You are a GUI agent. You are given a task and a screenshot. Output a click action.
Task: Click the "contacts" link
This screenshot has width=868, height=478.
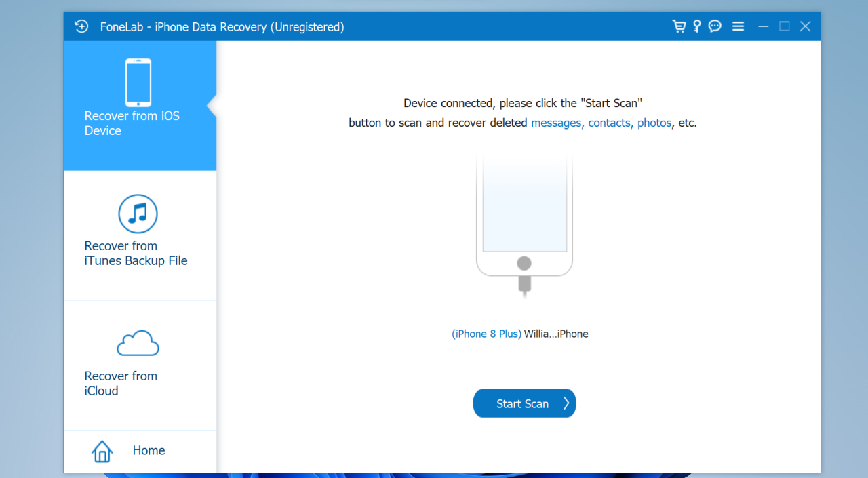tap(610, 123)
